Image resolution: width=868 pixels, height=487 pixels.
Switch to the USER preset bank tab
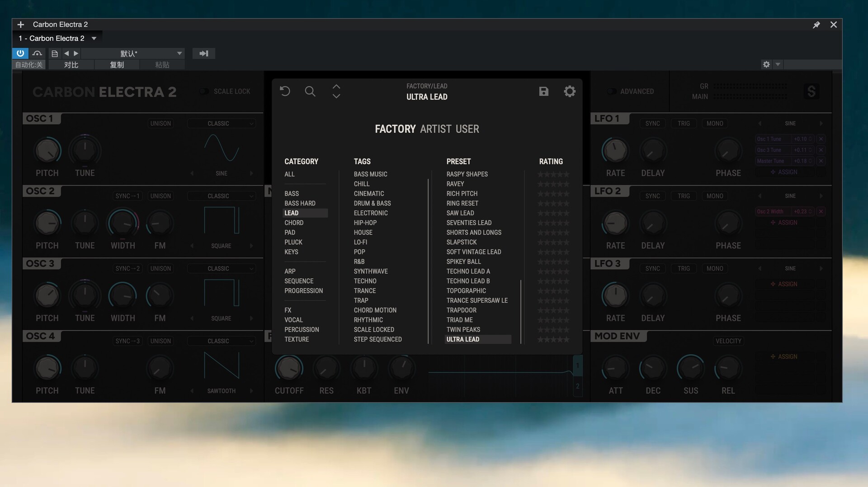point(467,129)
